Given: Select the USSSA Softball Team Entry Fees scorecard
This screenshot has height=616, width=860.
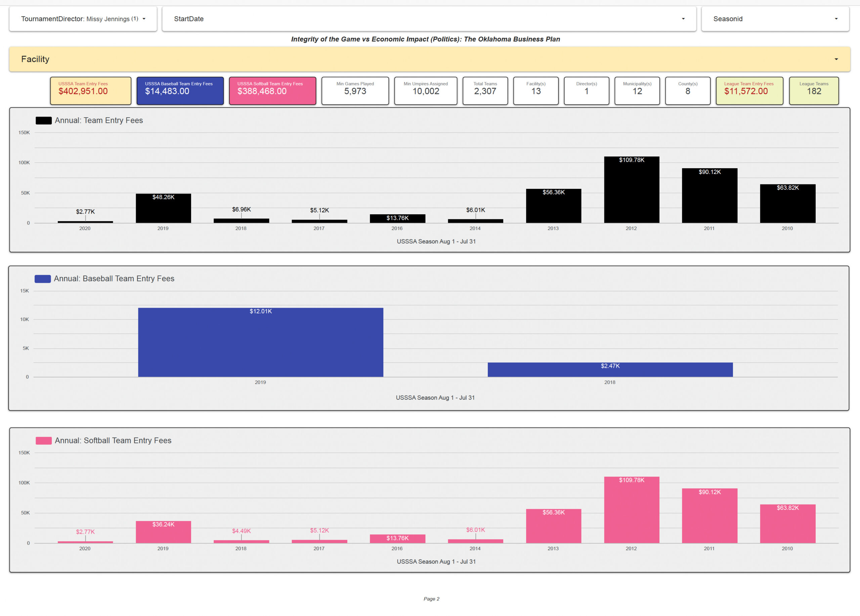Looking at the screenshot, I should [272, 91].
